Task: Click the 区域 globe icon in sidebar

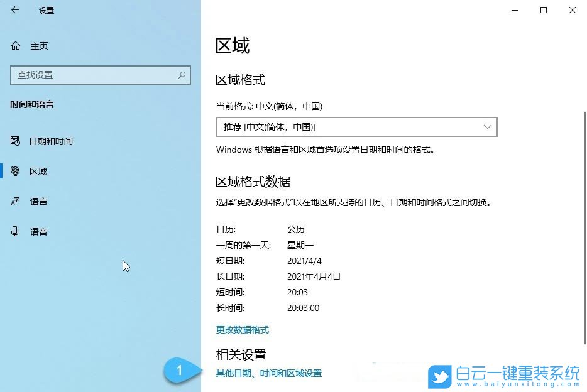Action: point(15,171)
